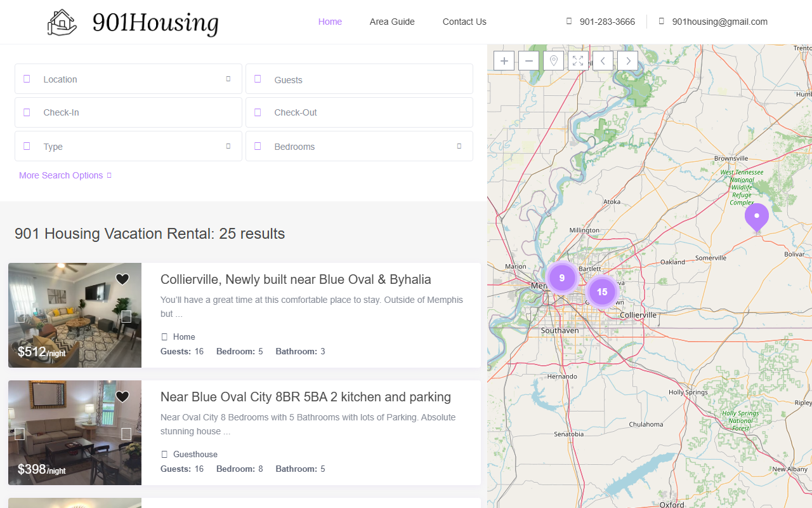The height and width of the screenshot is (508, 812).
Task: Open the Contact Us menu item
Action: [x=464, y=22]
